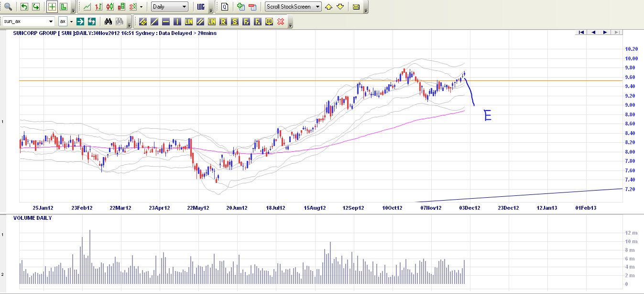Toggle the crosshair cursor tool
Viewport: 644px width, 294px height.
click(x=52, y=7)
